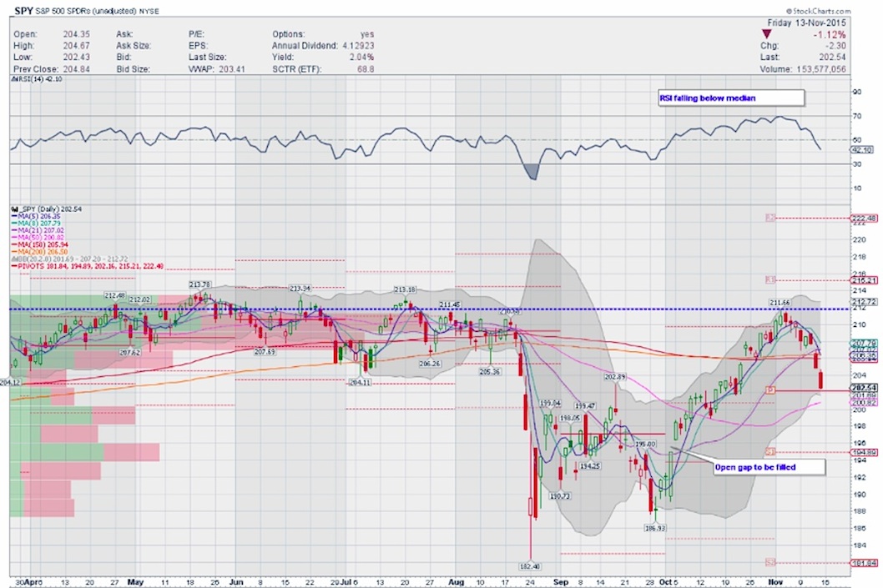Click the Sep label on the date axis

pyautogui.click(x=560, y=582)
